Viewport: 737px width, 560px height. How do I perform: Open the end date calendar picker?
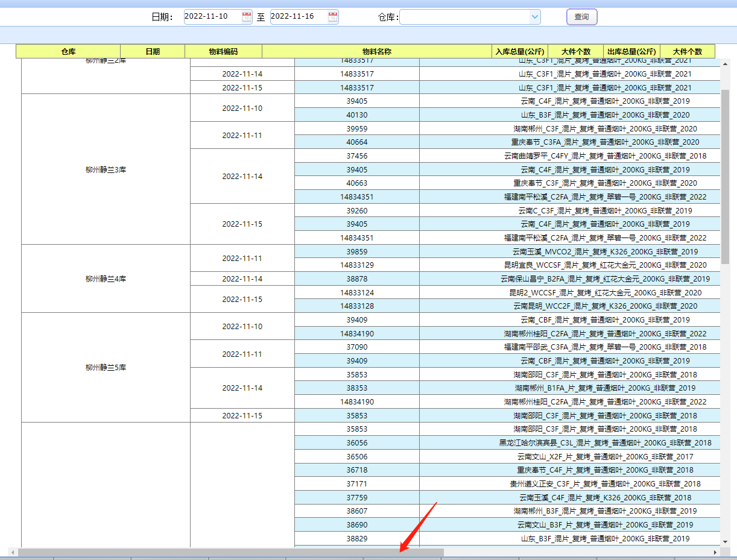333,17
